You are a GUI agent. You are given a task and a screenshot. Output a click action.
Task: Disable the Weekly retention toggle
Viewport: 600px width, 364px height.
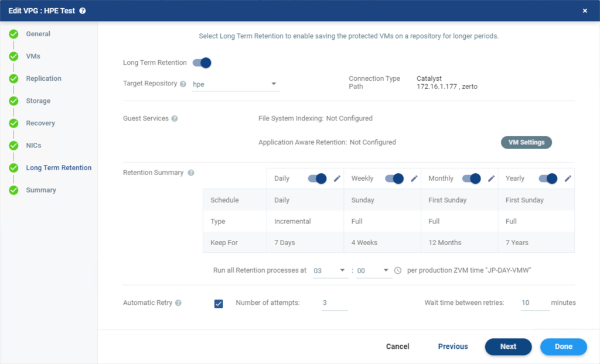pos(394,178)
